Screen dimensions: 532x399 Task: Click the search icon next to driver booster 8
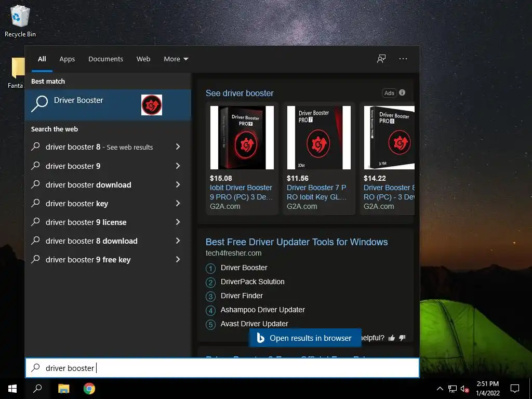(x=36, y=147)
